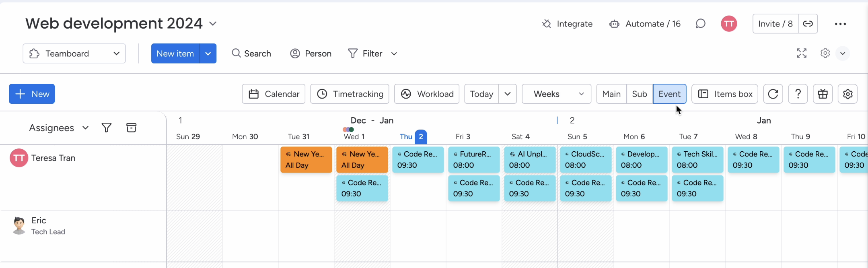
Task: Toggle the Event view button
Action: coord(669,94)
